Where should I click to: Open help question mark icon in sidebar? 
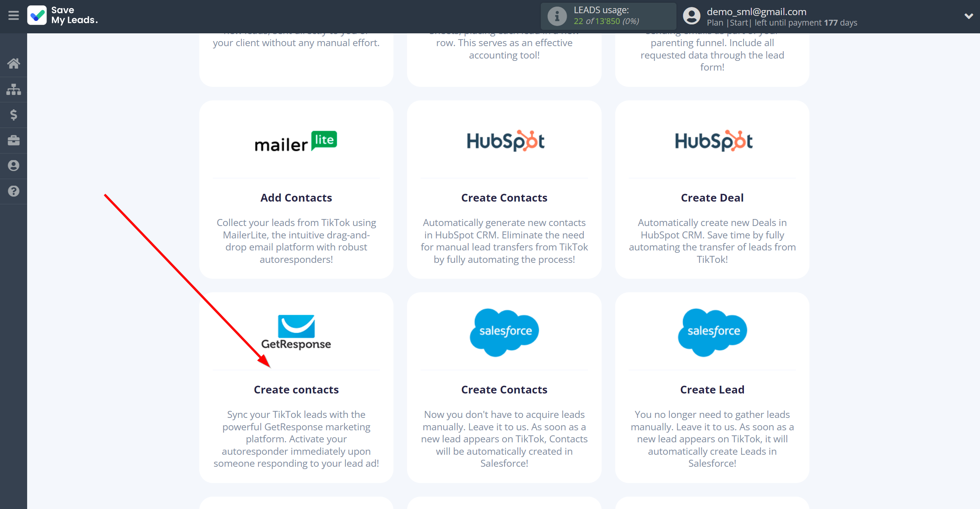(x=14, y=191)
